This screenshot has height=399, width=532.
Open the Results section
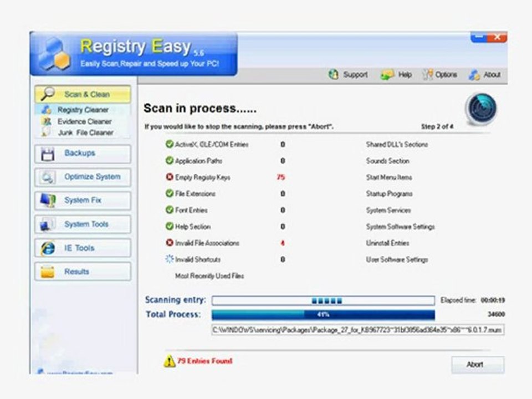83,272
